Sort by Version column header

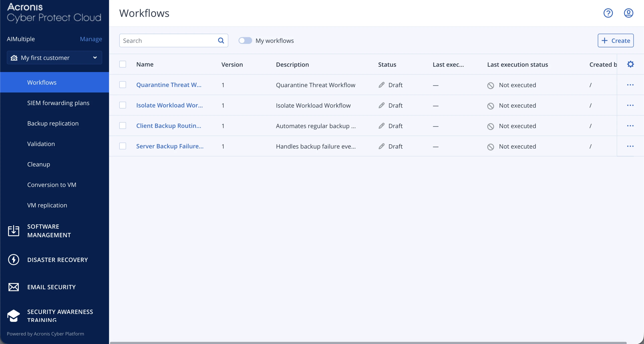point(232,64)
